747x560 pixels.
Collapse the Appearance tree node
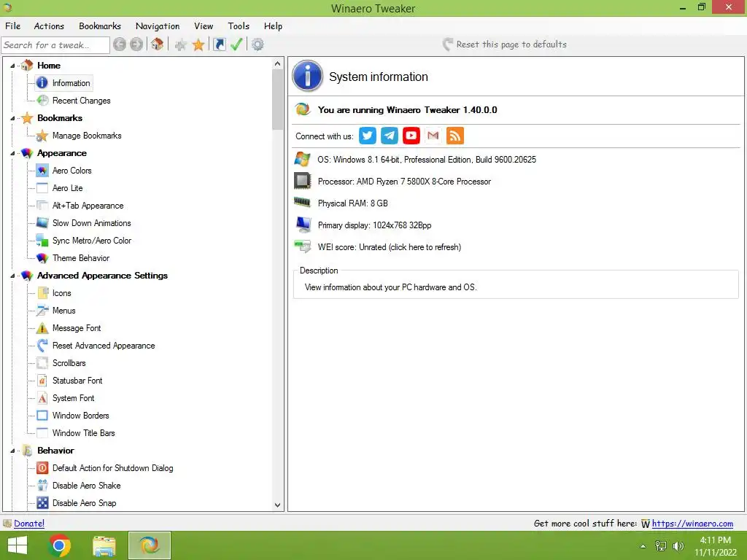[x=12, y=153]
